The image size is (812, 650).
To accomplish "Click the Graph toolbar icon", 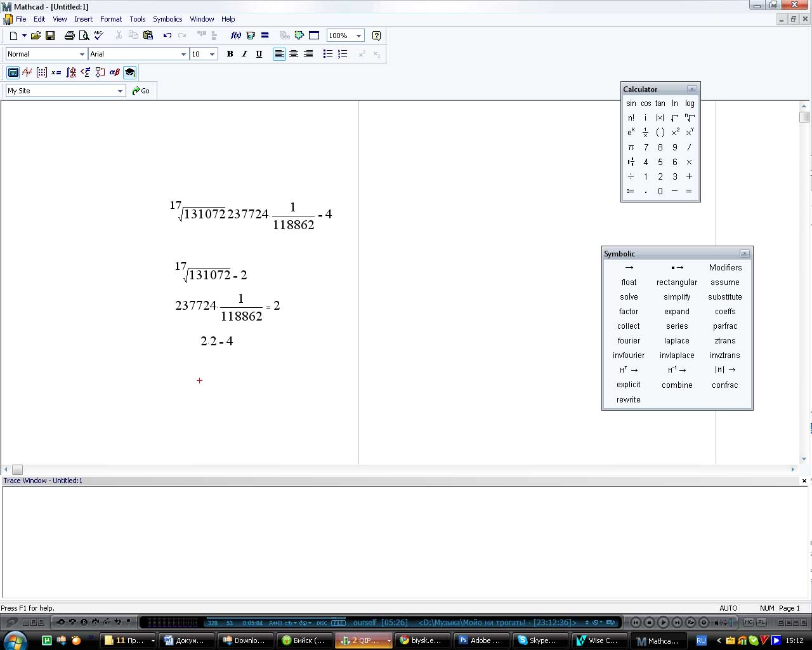I will [x=27, y=72].
